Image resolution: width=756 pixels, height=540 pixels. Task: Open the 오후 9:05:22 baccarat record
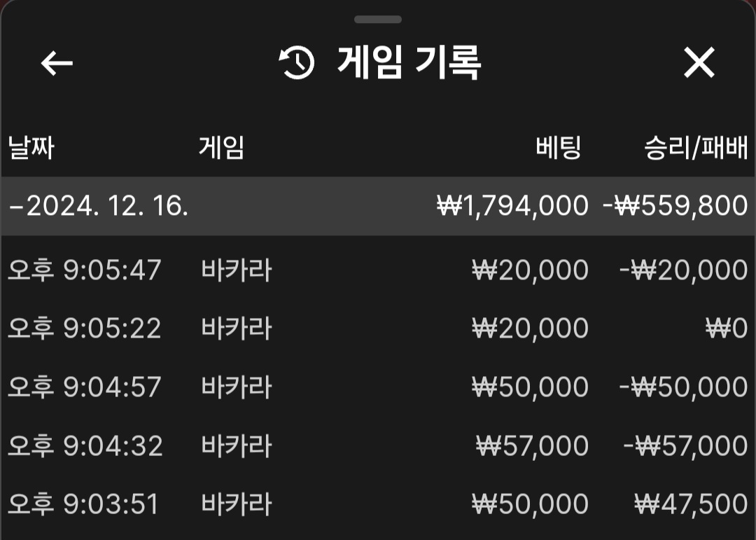coord(378,328)
